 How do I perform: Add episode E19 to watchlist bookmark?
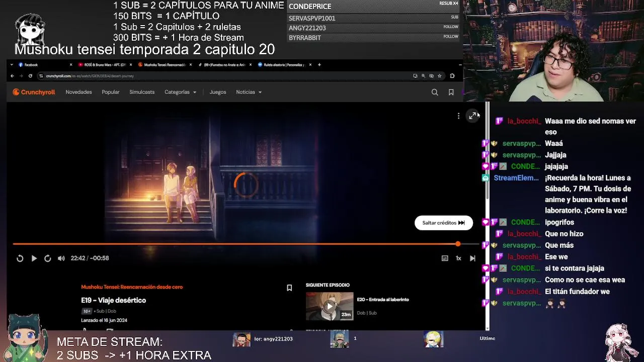(289, 288)
